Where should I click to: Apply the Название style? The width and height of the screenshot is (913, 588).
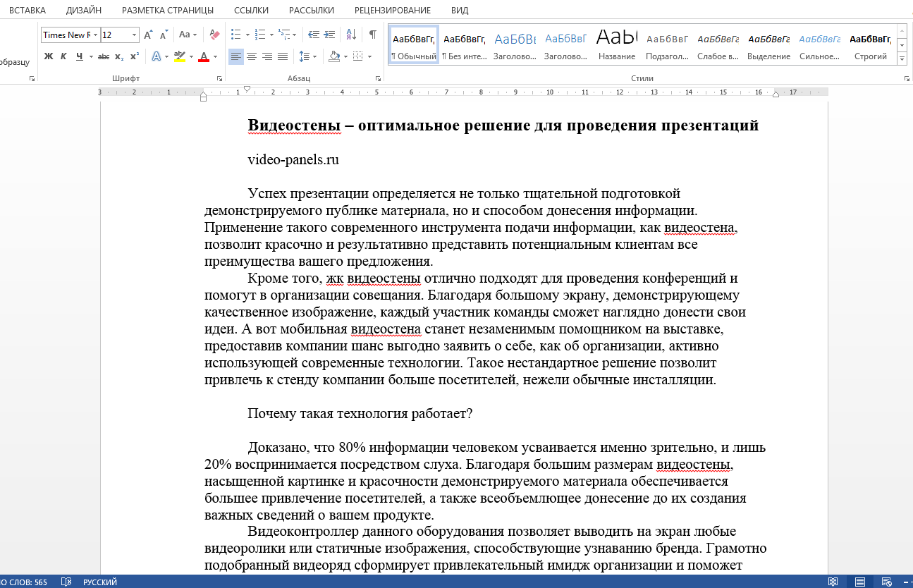coord(617,45)
